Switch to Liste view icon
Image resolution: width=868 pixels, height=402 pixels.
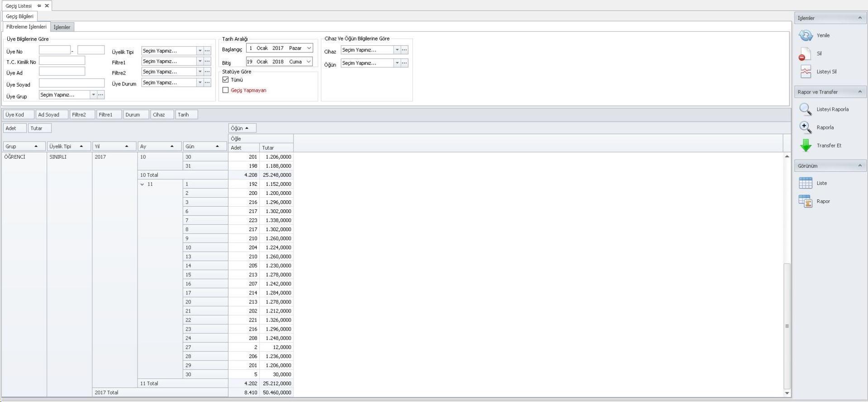coord(806,183)
